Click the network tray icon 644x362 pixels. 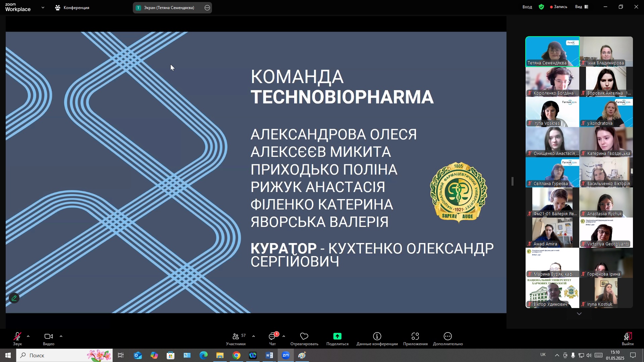pyautogui.click(x=581, y=355)
